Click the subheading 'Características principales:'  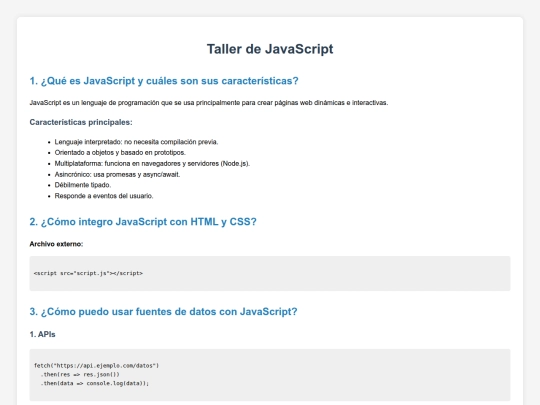coord(81,122)
